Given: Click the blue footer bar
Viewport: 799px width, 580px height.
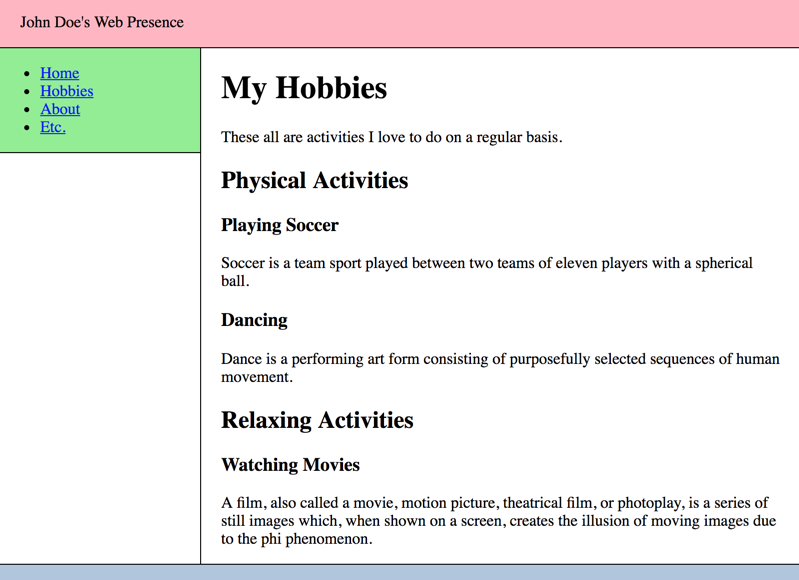Looking at the screenshot, I should pos(400,572).
